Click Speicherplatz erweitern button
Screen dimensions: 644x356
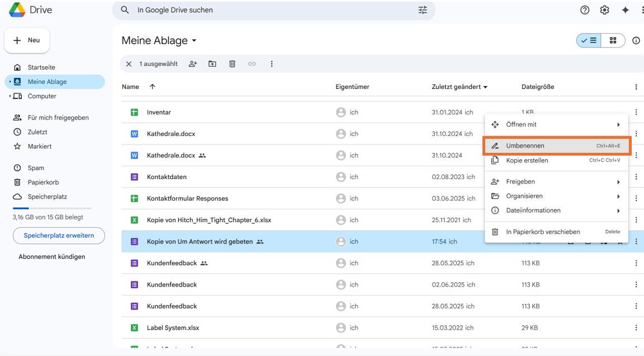coord(59,236)
